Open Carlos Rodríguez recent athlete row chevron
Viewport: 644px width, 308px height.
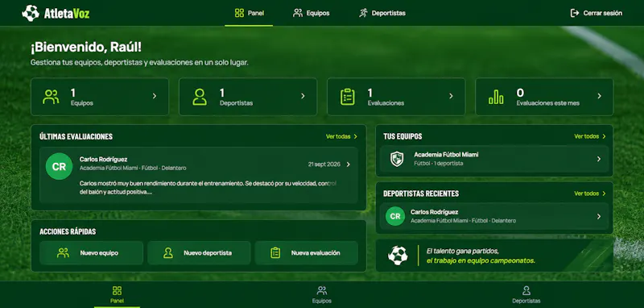pyautogui.click(x=599, y=216)
